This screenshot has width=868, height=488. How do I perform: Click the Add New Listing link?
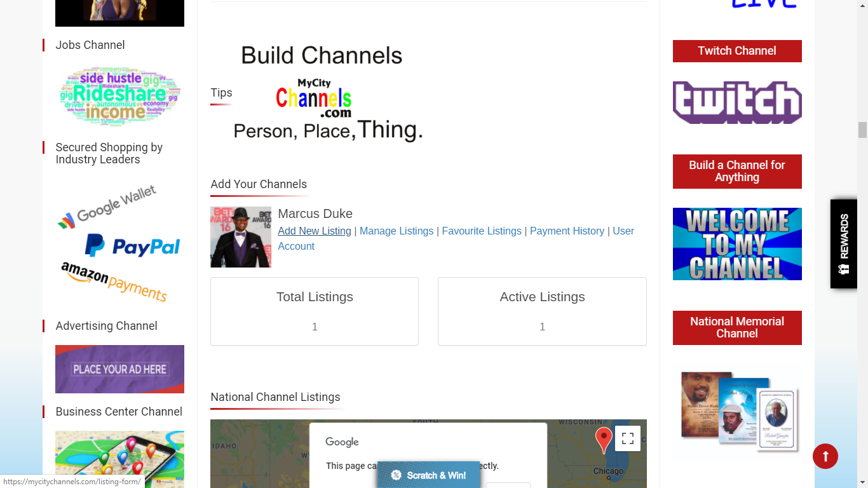[x=315, y=231]
